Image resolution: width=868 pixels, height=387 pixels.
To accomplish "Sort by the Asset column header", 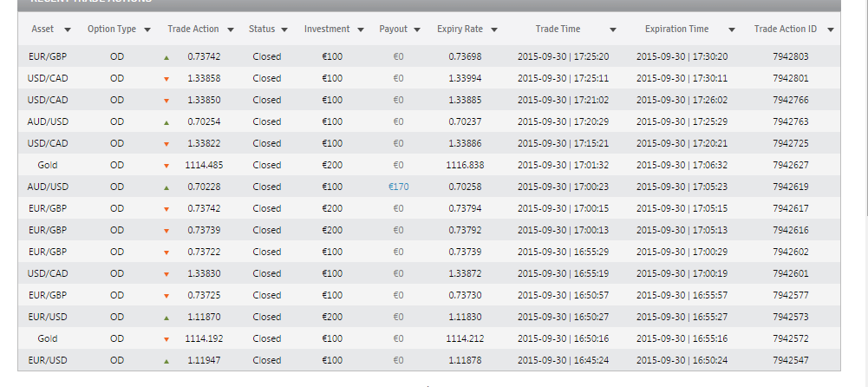I will (42, 29).
